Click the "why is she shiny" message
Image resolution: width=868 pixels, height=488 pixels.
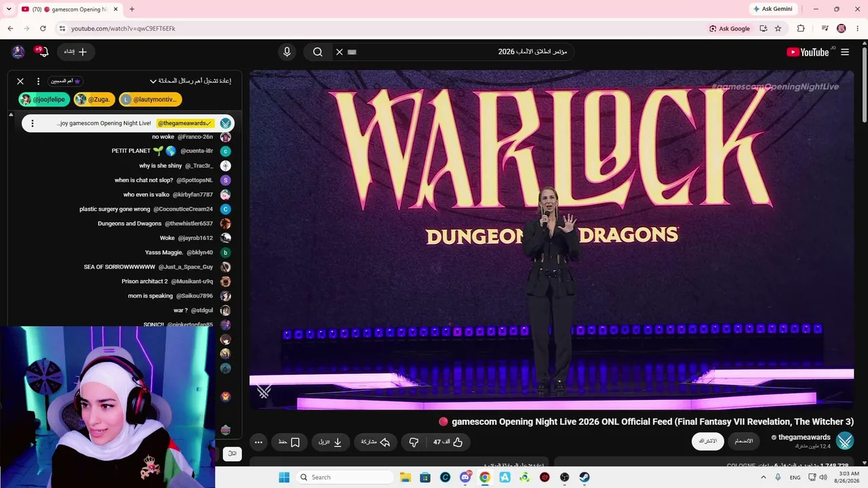[x=161, y=166]
